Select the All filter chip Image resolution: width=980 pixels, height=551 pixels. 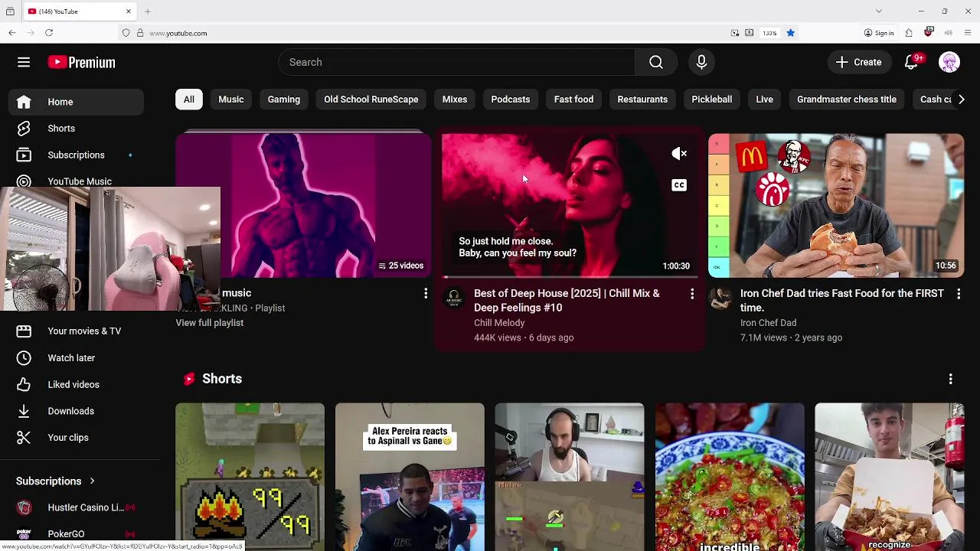[x=188, y=99]
